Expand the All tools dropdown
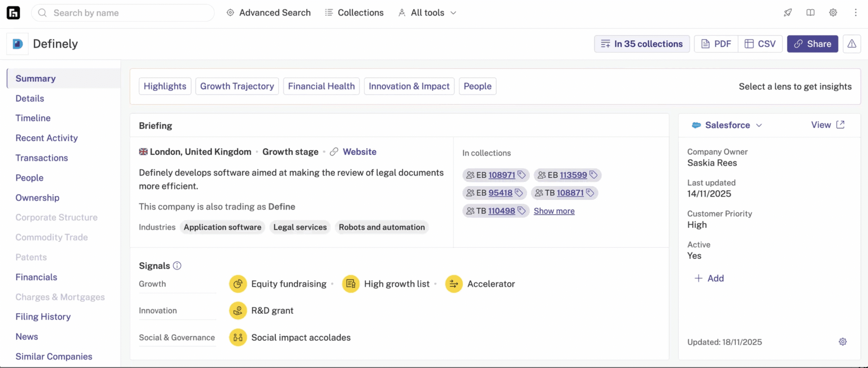 (428, 13)
